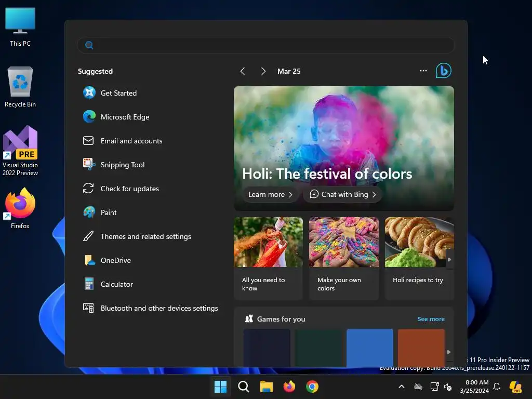
Task: Click the OneDrive cloud tray icon
Action: pos(418,387)
